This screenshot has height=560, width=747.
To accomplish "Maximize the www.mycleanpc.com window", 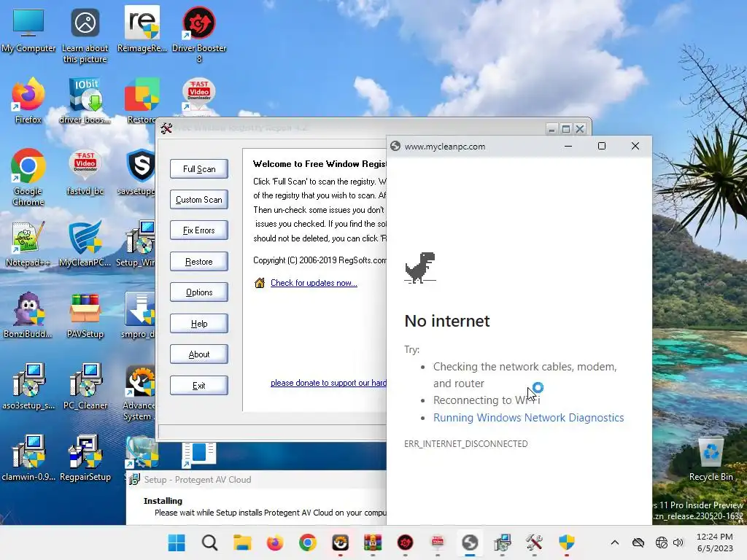I will [x=602, y=146].
